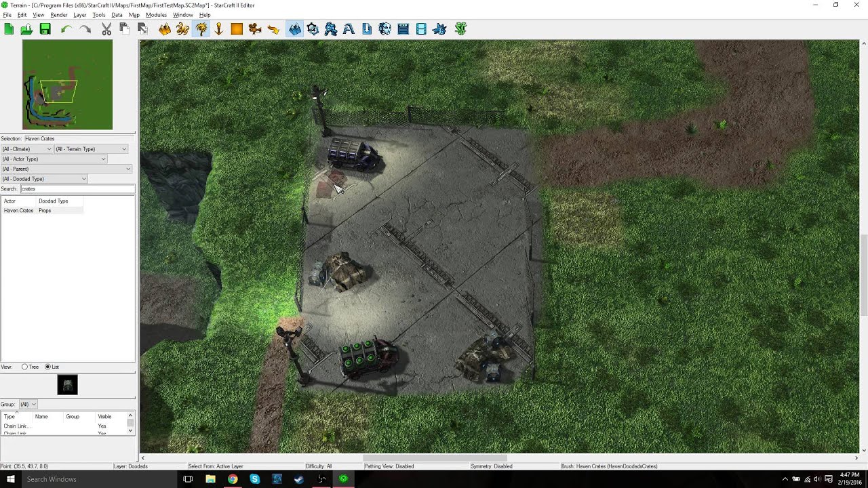868x488 pixels.
Task: Open the All - Parent dropdown
Action: 66,169
